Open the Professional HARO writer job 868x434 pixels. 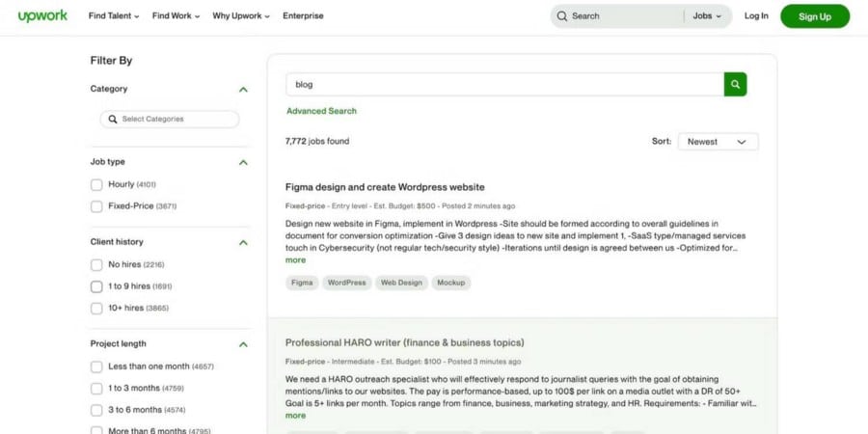[405, 342]
